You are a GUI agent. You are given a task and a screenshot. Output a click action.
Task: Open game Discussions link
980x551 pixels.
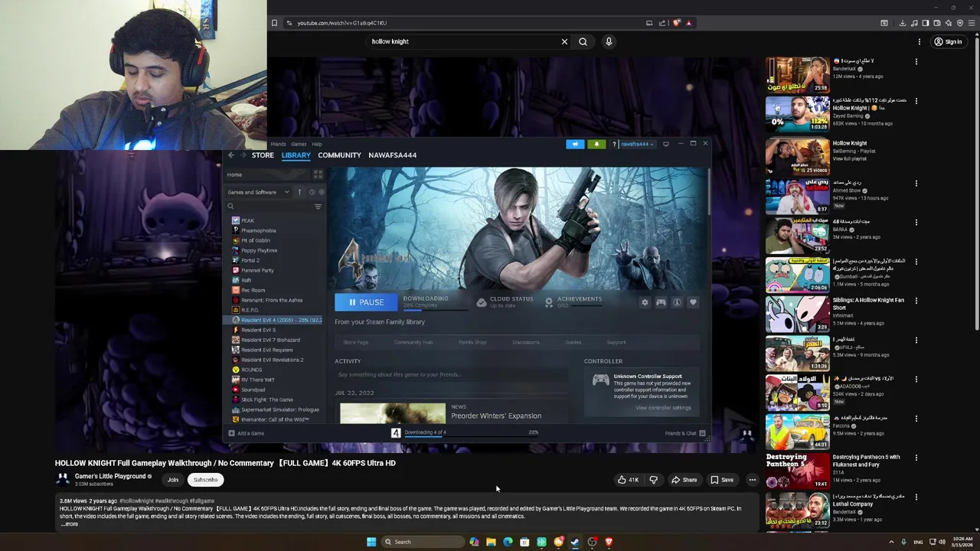(526, 342)
